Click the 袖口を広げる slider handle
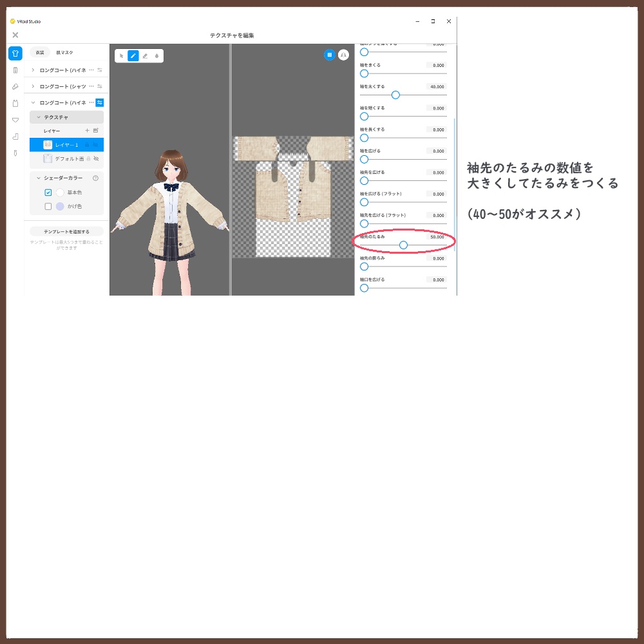 tap(364, 288)
